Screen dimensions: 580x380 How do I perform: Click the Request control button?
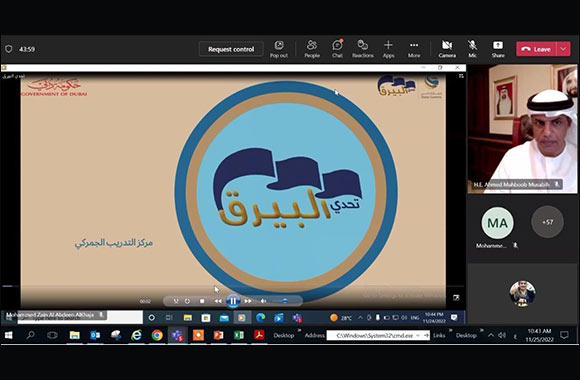[231, 49]
